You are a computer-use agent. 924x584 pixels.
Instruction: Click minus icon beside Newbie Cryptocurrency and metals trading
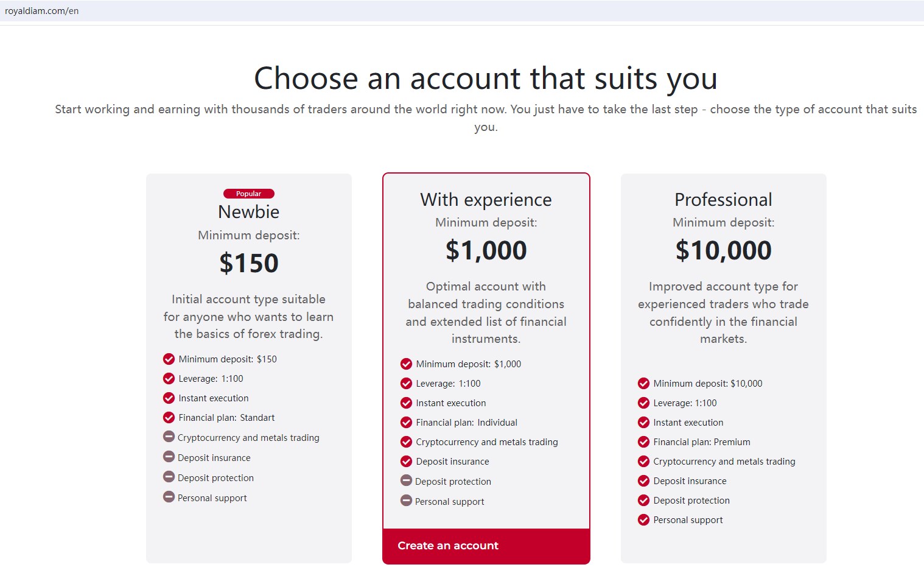point(169,437)
